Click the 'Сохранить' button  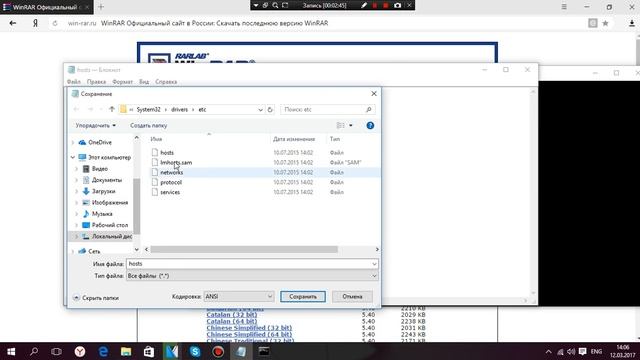point(303,297)
